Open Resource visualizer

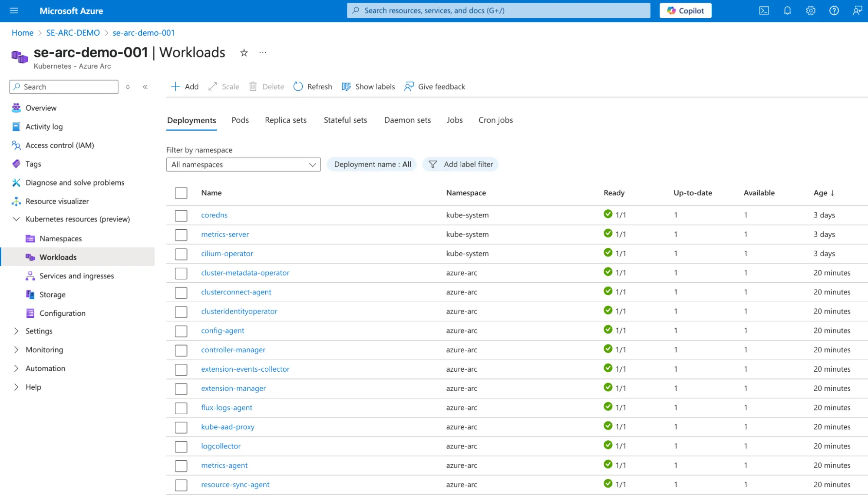[57, 201]
